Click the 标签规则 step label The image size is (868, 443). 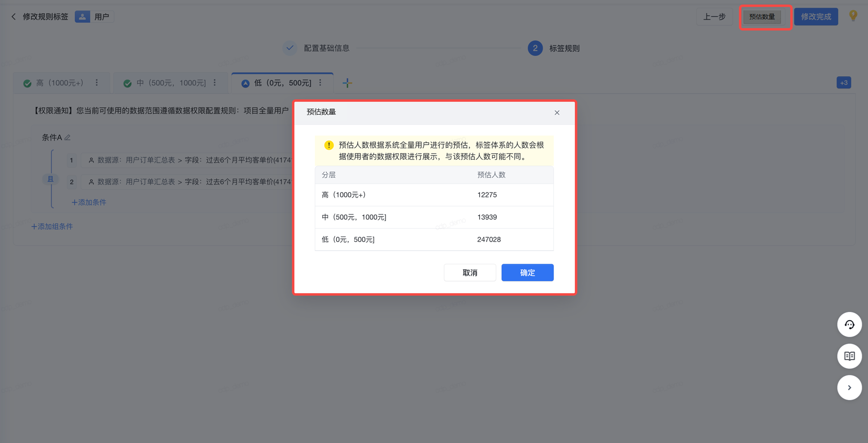pyautogui.click(x=564, y=48)
